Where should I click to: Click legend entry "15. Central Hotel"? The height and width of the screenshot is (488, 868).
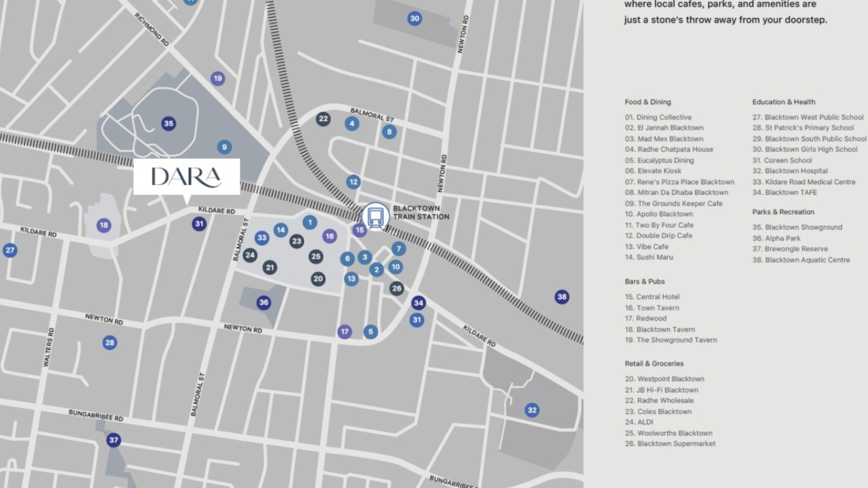pyautogui.click(x=652, y=297)
